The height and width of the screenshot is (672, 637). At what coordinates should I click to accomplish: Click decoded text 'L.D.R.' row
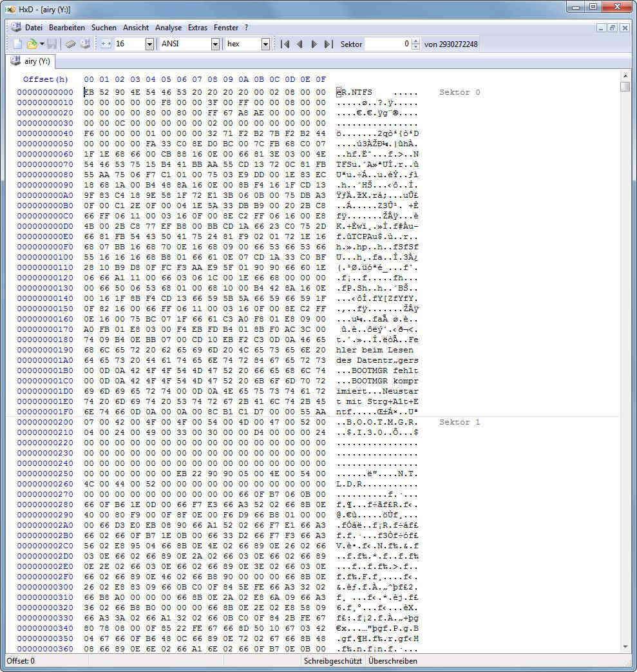[x=377, y=484]
